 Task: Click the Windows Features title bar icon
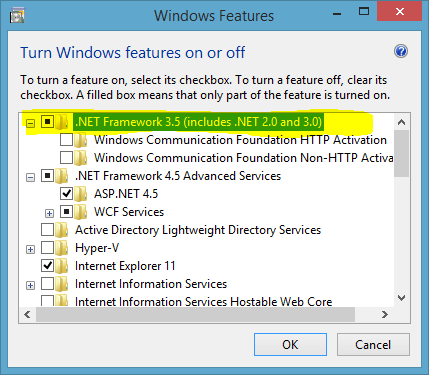[x=17, y=16]
